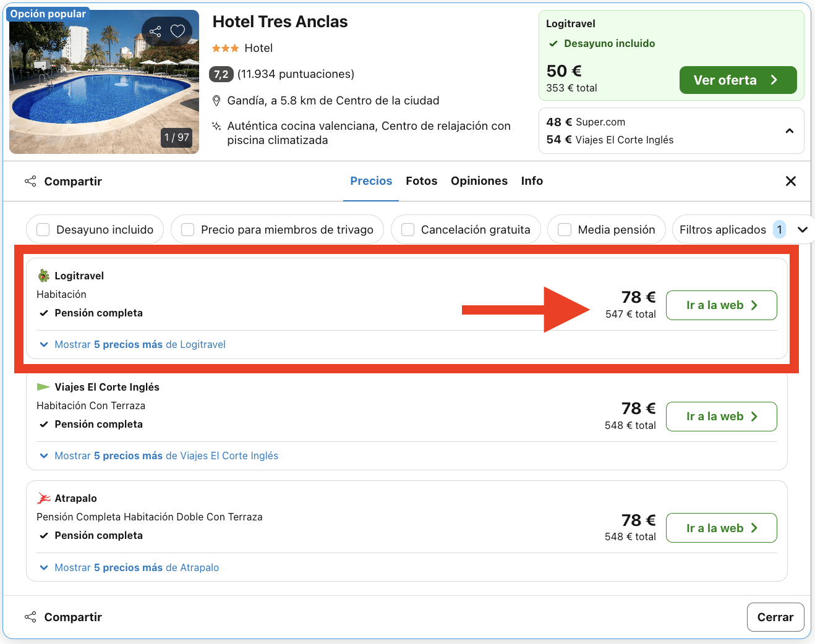Enable the Media pensión filter
Screen dimensions: 815x644
[x=564, y=229]
